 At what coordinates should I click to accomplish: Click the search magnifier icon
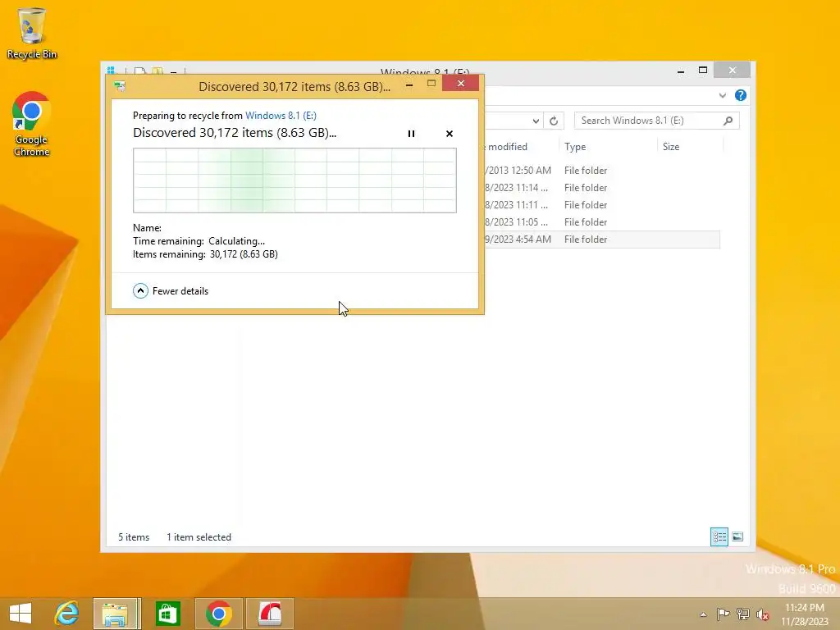[x=728, y=121]
